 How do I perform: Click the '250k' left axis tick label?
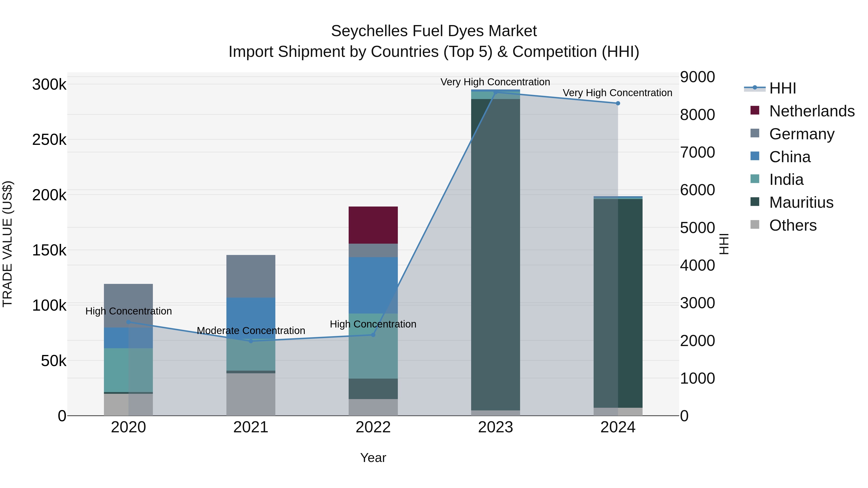point(49,140)
